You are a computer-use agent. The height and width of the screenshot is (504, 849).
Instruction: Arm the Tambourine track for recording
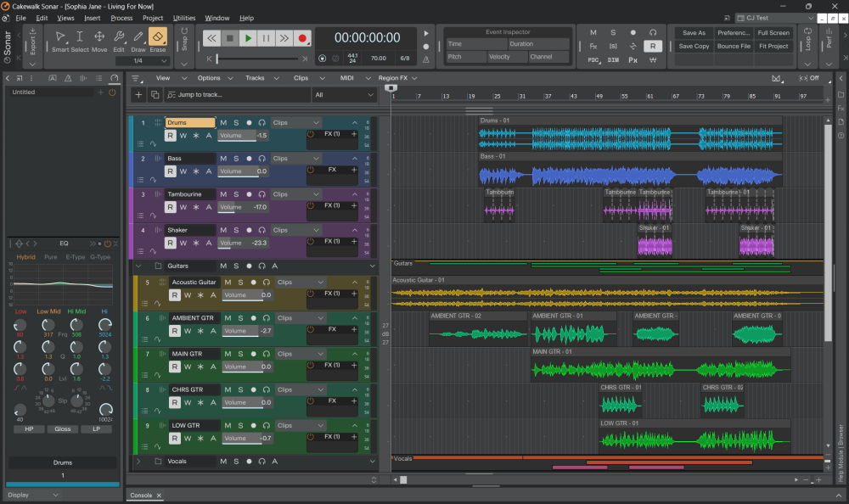pos(249,194)
